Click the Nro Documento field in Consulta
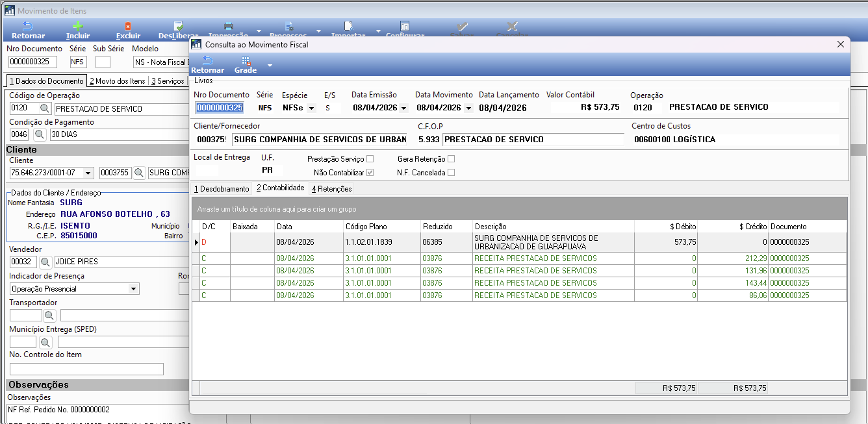 (x=220, y=108)
